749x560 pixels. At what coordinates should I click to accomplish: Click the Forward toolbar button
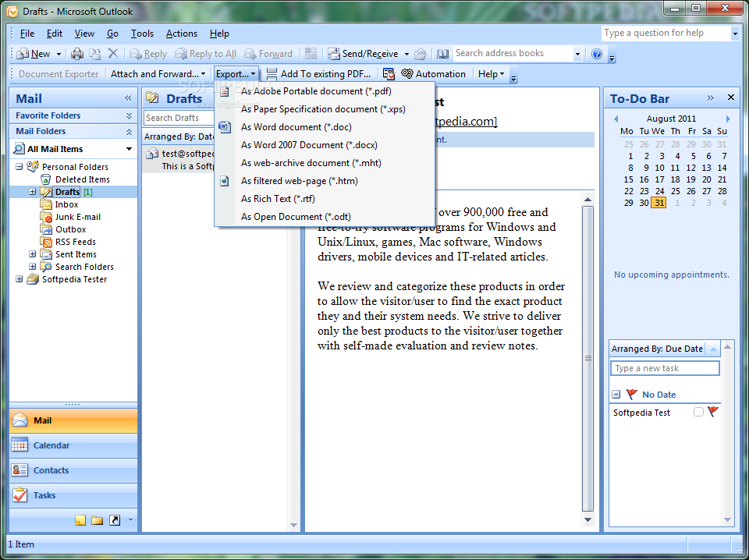[x=268, y=54]
